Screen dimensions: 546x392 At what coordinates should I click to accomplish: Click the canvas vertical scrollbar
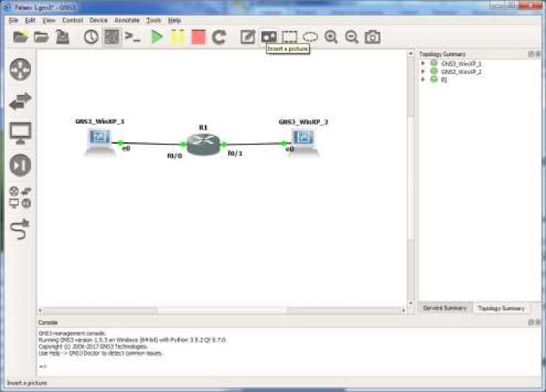click(411, 179)
